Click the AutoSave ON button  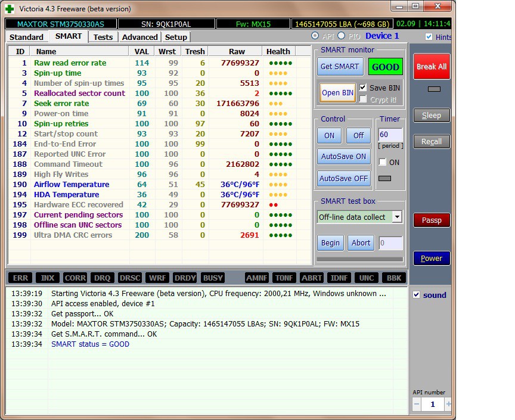point(343,157)
